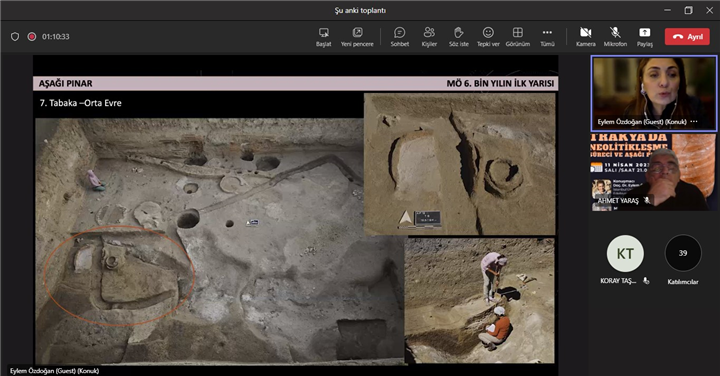Open the Sohbet chat panel
The width and height of the screenshot is (720, 376).
point(399,37)
